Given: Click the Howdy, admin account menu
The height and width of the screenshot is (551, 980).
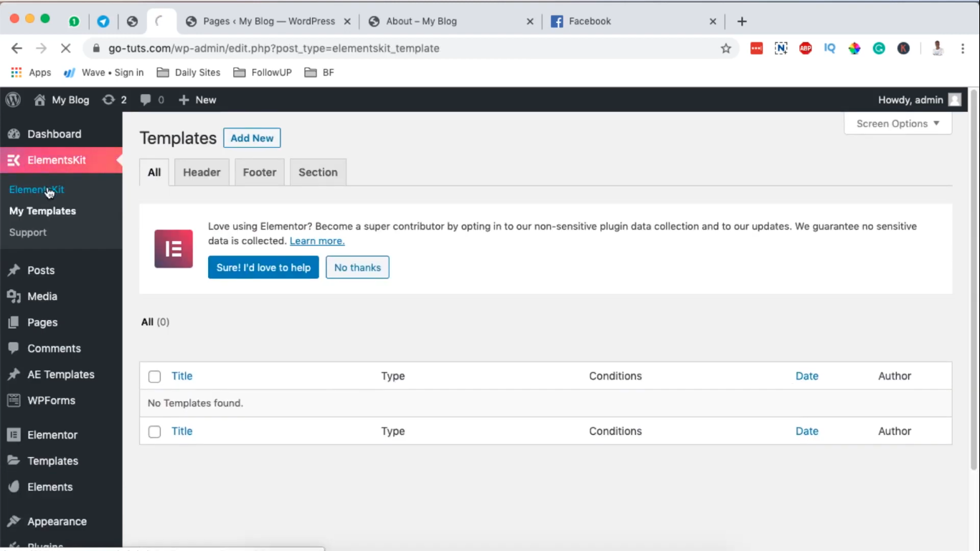Looking at the screenshot, I should tap(919, 100).
